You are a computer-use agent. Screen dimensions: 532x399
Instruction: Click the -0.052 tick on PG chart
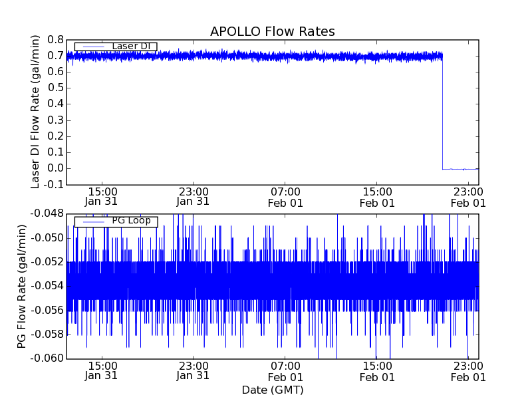tap(47, 262)
